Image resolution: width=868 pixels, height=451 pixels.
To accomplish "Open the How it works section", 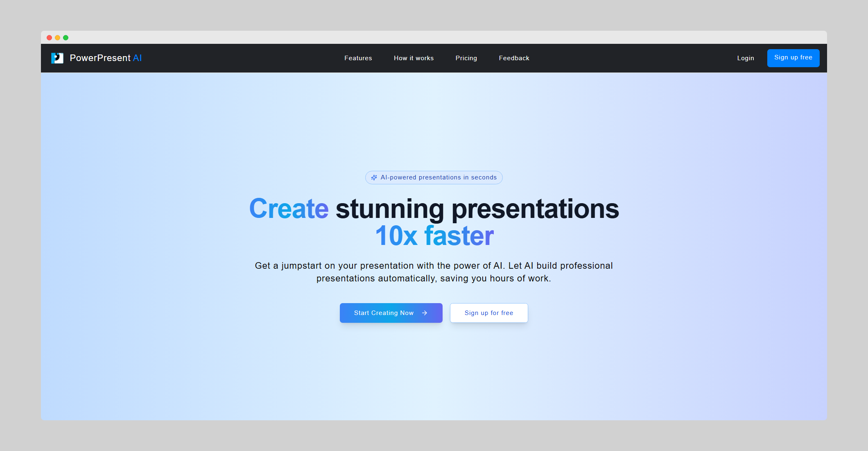I will click(x=414, y=58).
